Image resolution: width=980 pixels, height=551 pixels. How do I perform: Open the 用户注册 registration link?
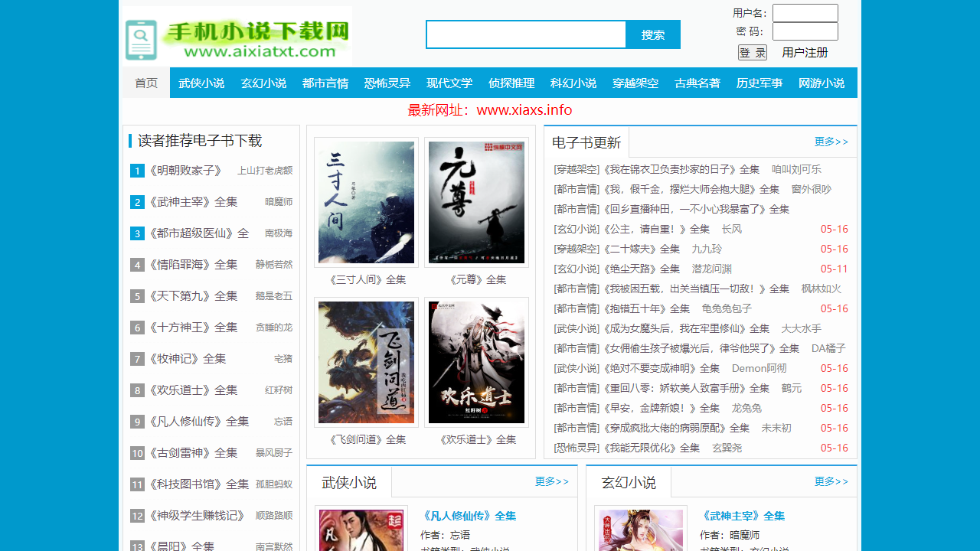805,52
